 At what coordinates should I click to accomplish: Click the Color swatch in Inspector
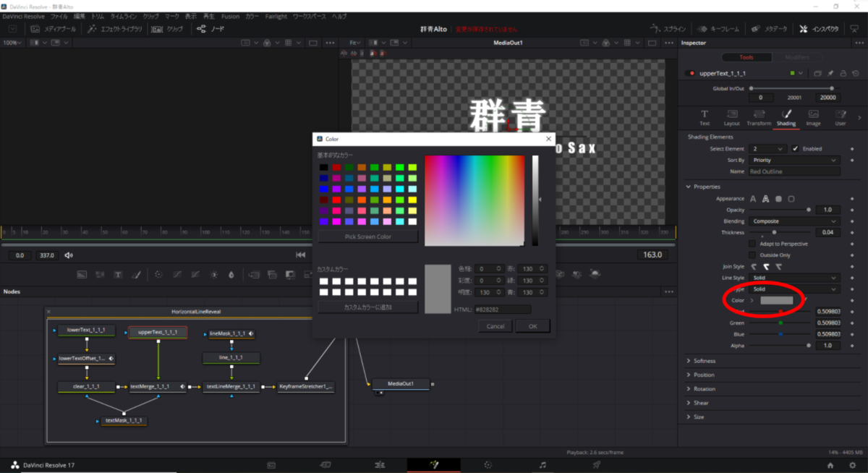click(x=776, y=300)
